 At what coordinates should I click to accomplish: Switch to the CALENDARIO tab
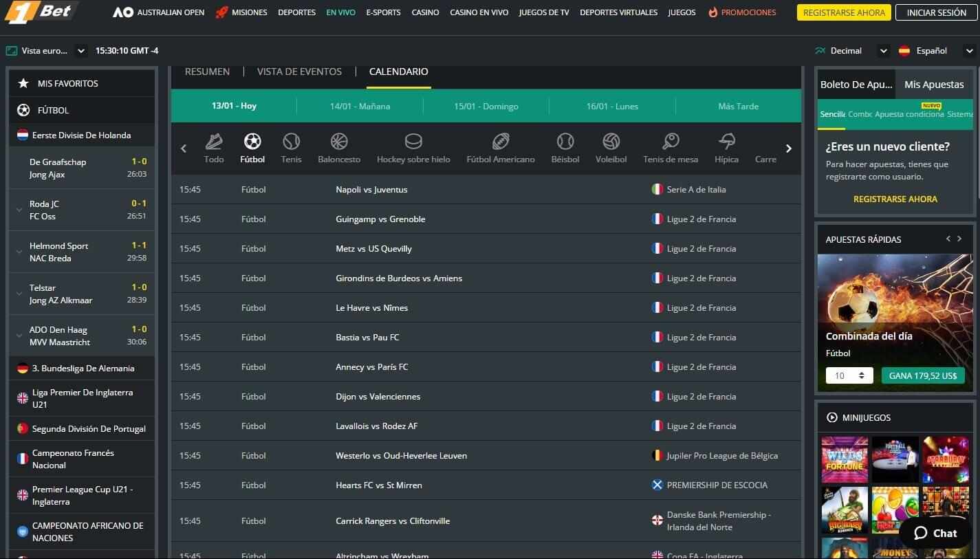398,71
